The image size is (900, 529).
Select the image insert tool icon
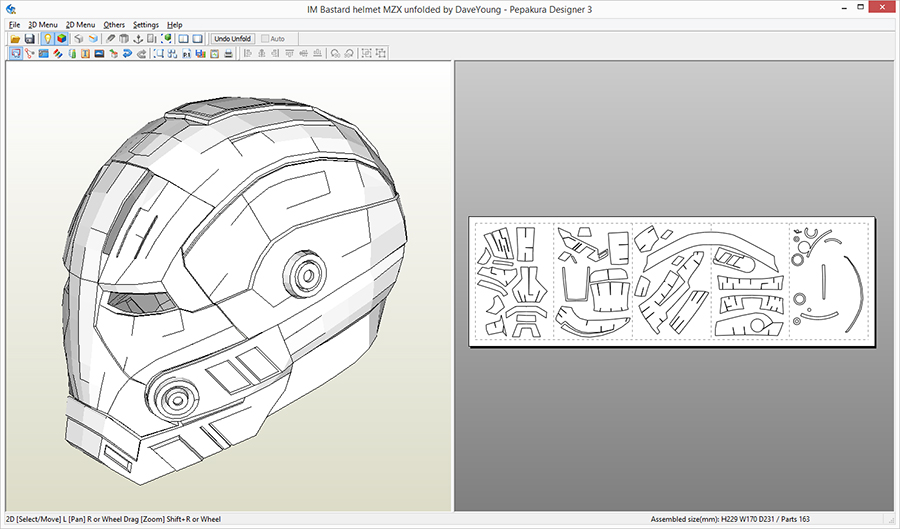pyautogui.click(x=99, y=53)
